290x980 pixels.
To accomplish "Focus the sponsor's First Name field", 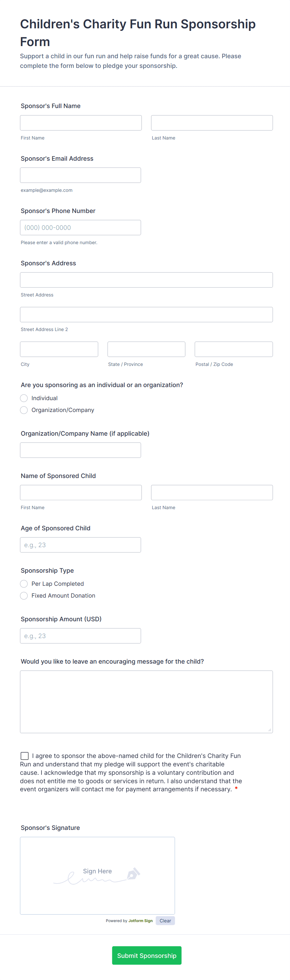I will tap(81, 123).
